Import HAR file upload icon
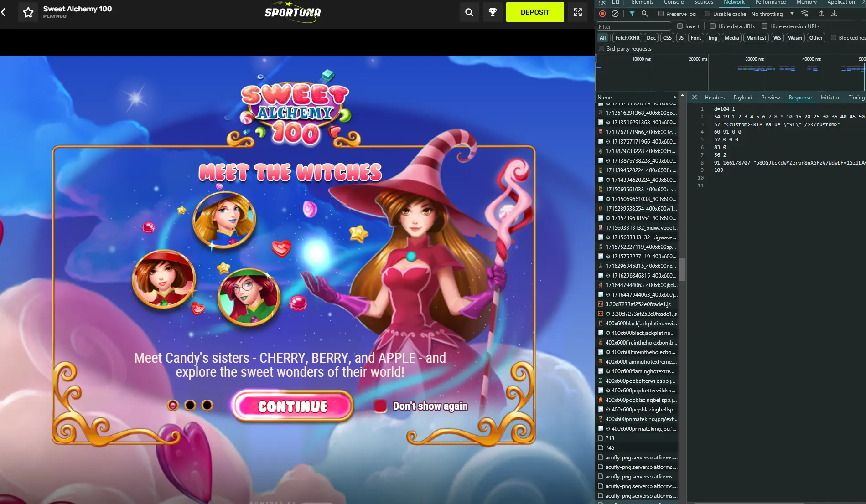 [821, 14]
